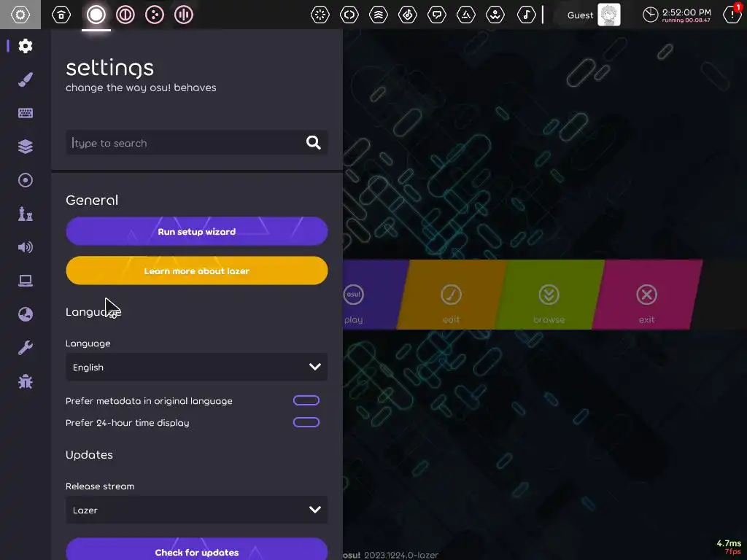Open notifications exclamation icon with badge
The height and width of the screenshot is (560, 747).
(732, 15)
